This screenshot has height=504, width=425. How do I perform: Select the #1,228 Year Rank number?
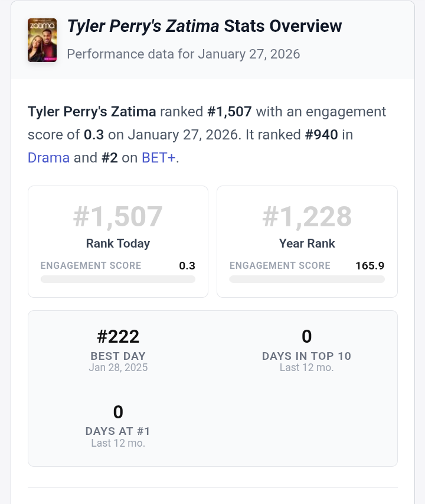click(x=307, y=216)
